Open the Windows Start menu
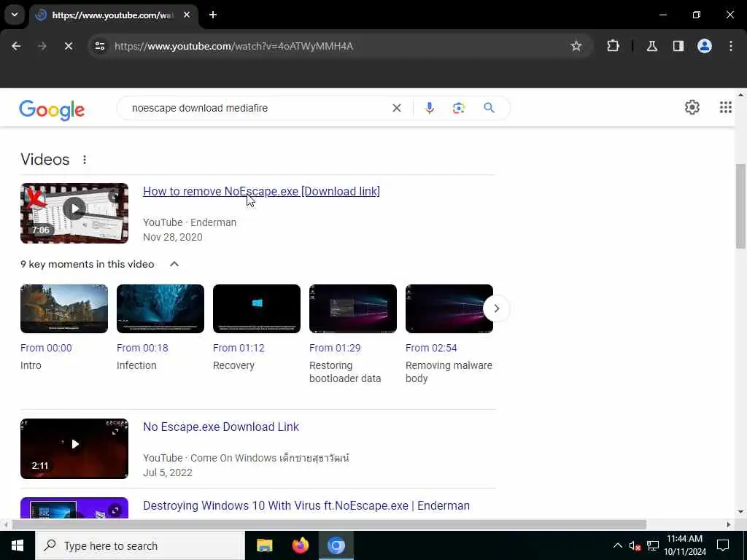The image size is (747, 560). coord(18,545)
